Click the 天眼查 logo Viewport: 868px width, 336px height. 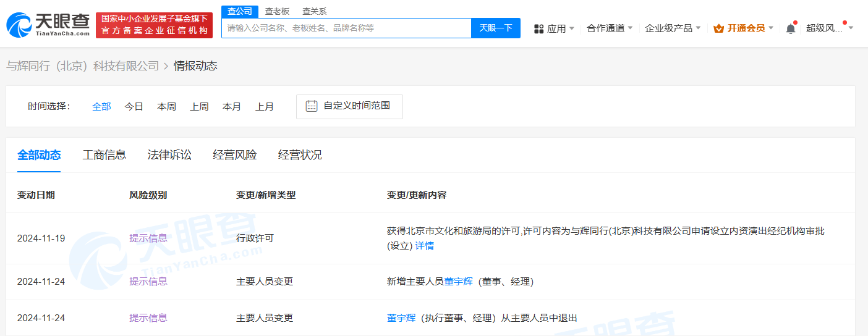click(x=48, y=25)
